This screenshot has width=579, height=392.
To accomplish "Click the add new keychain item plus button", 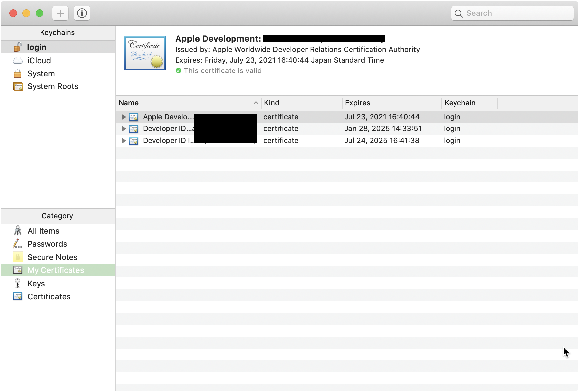I will pos(60,13).
